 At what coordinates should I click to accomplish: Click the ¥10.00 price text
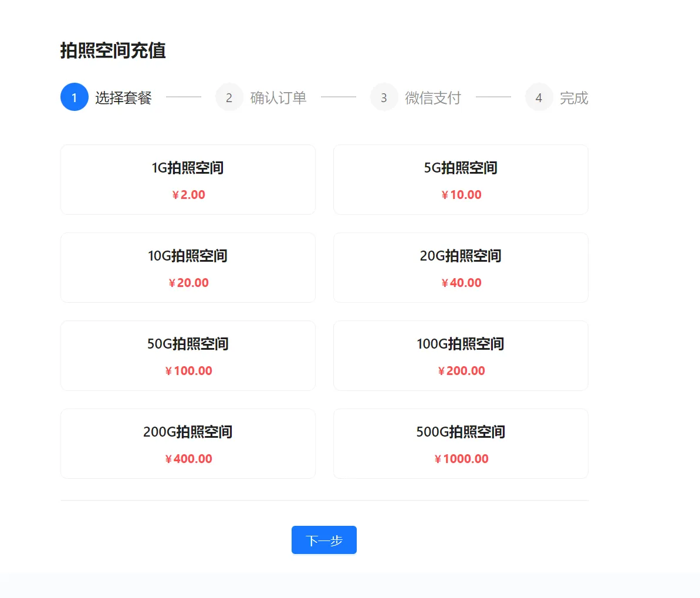(x=461, y=195)
